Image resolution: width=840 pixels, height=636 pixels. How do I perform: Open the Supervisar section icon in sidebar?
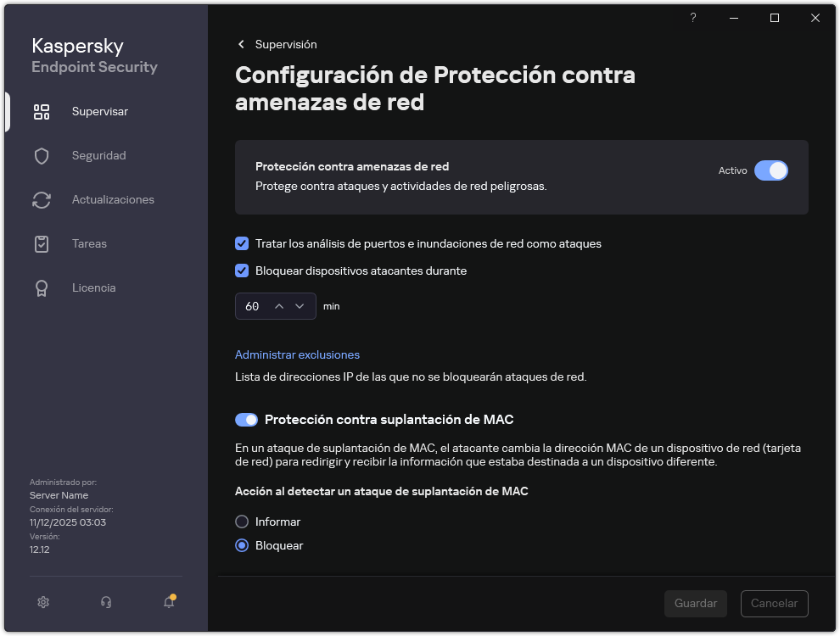coord(42,111)
